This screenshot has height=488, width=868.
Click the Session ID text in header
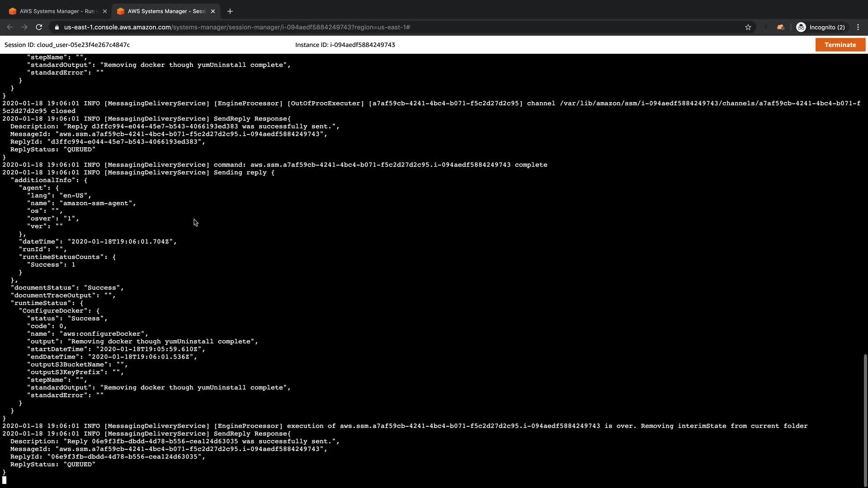tap(67, 45)
